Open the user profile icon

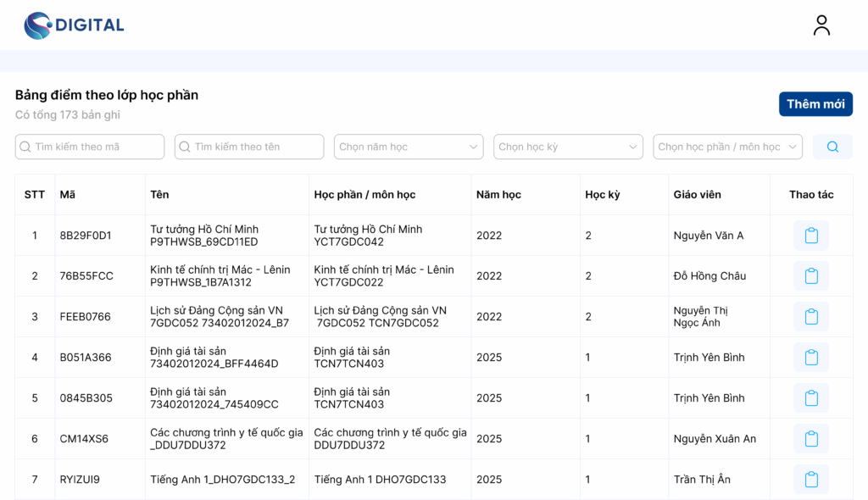821,25
